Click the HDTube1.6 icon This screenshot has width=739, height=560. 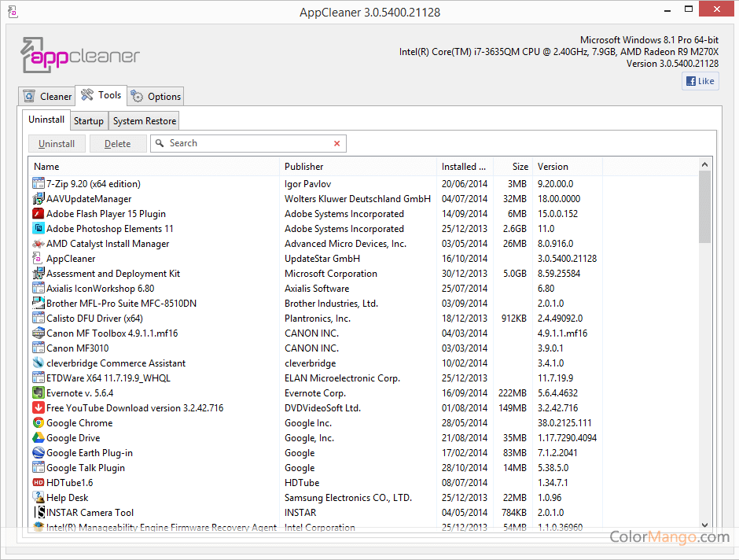(x=39, y=483)
